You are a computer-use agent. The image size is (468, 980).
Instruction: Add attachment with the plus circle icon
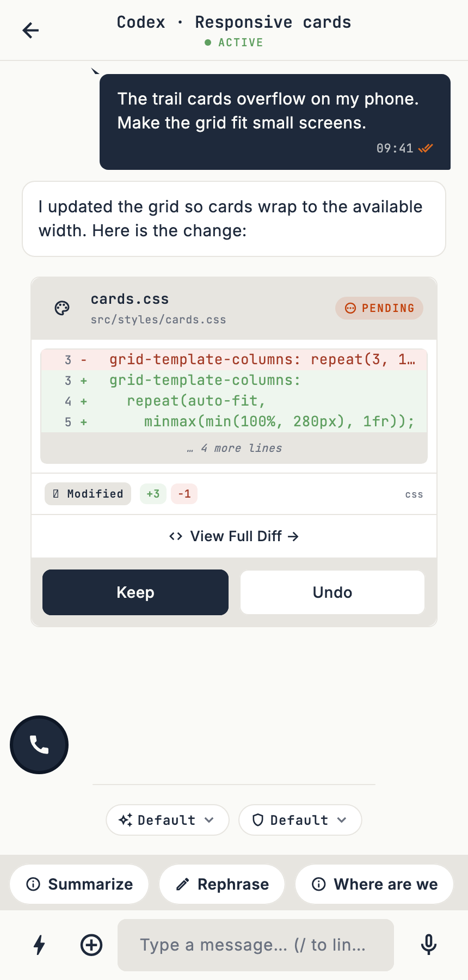[91, 945]
